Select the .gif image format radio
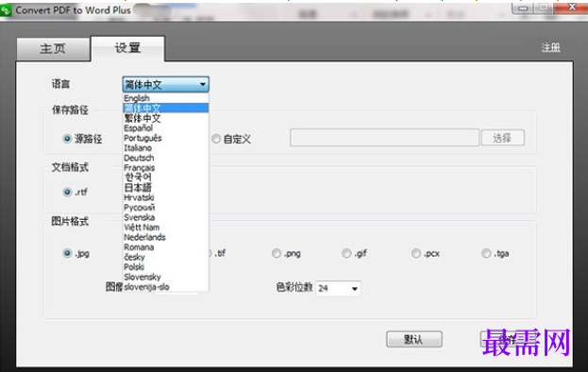588x372 pixels. [346, 253]
